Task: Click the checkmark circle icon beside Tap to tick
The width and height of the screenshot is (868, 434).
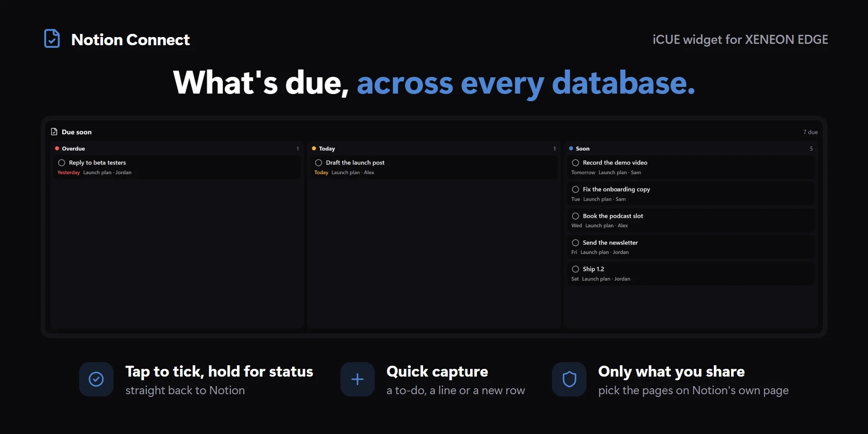Action: (96, 379)
